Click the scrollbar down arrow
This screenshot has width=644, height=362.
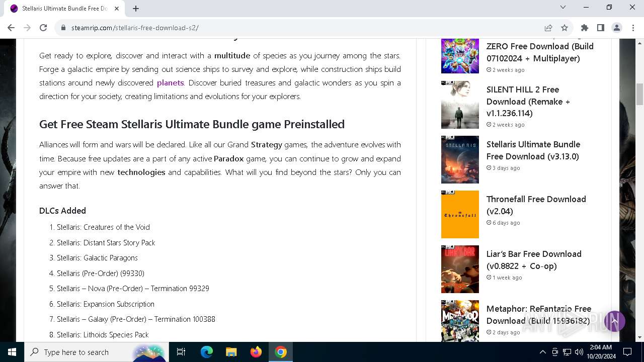click(x=639, y=337)
